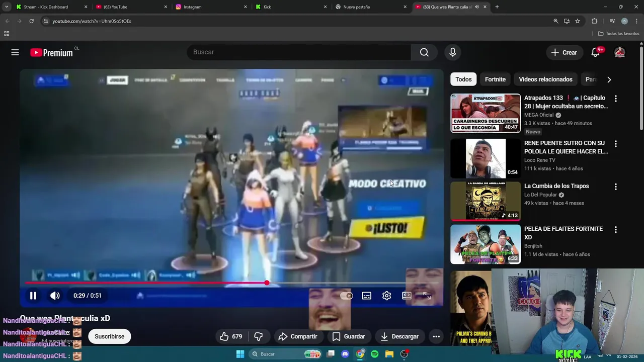This screenshot has width=644, height=362.
Task: Click the Crear button
Action: [x=564, y=52]
